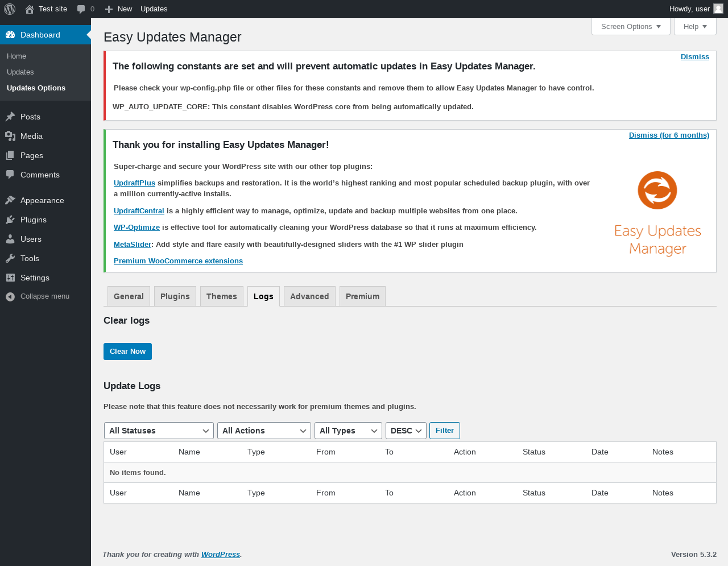Expand the All Statuses dropdown
Screen dimensions: 728x566
[159, 431]
